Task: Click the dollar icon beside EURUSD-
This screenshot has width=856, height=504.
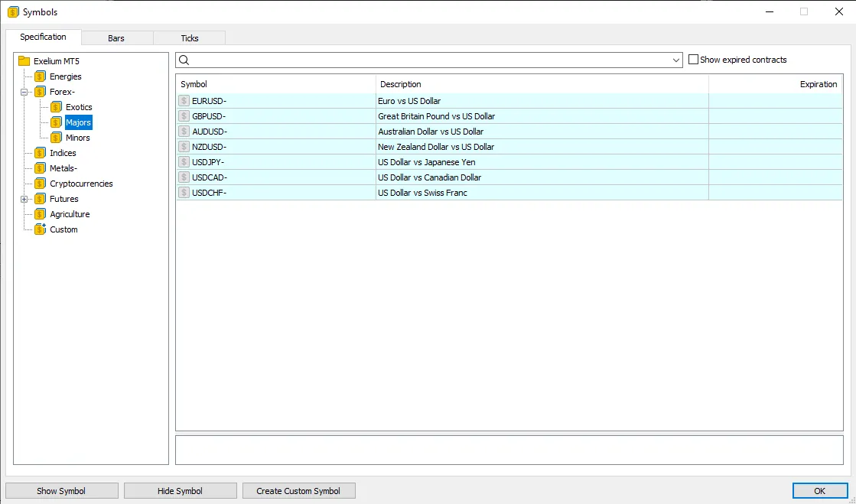Action: [x=184, y=101]
